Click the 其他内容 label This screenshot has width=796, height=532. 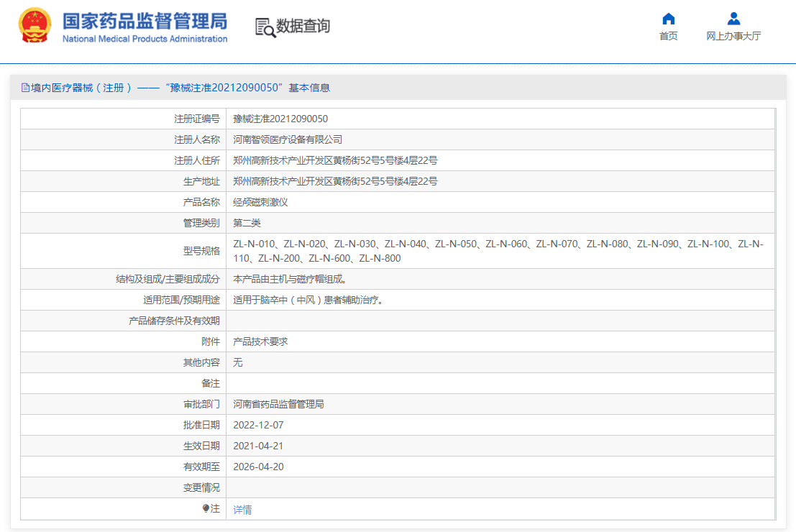201,362
